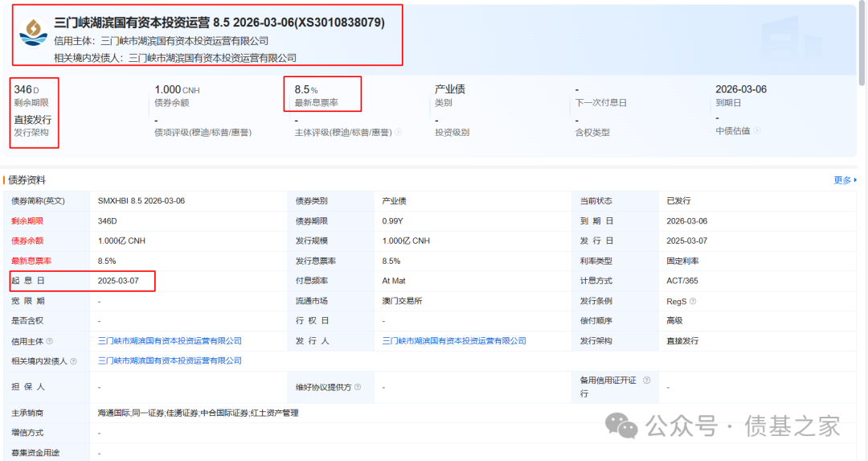Open help icon beside 主体评级(穆迪/标普/惠誉)
Image resolution: width=868 pixels, height=461 pixels.
pyautogui.click(x=398, y=132)
